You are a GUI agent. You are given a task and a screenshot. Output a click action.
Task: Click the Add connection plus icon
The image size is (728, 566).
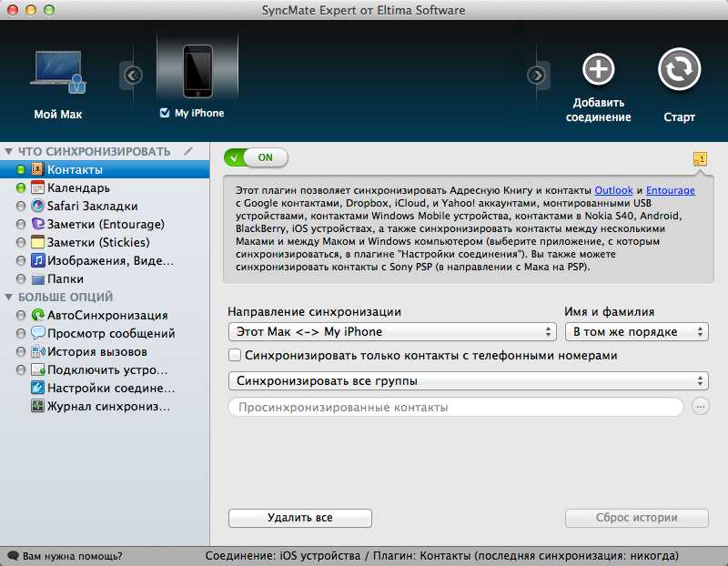pyautogui.click(x=599, y=69)
